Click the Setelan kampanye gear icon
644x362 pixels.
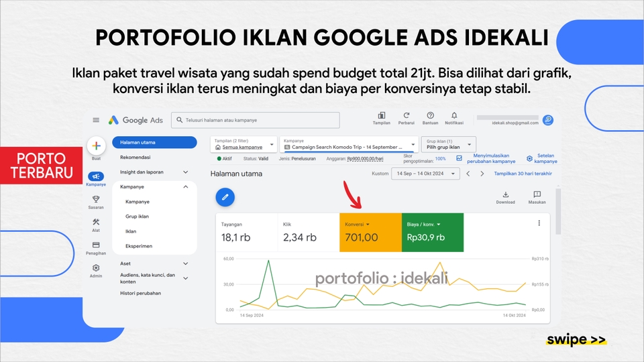(x=529, y=158)
